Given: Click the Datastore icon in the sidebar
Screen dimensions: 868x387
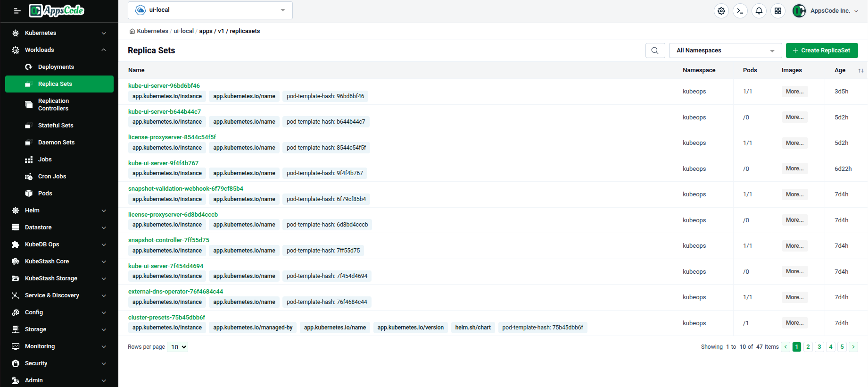Looking at the screenshot, I should click(x=16, y=227).
